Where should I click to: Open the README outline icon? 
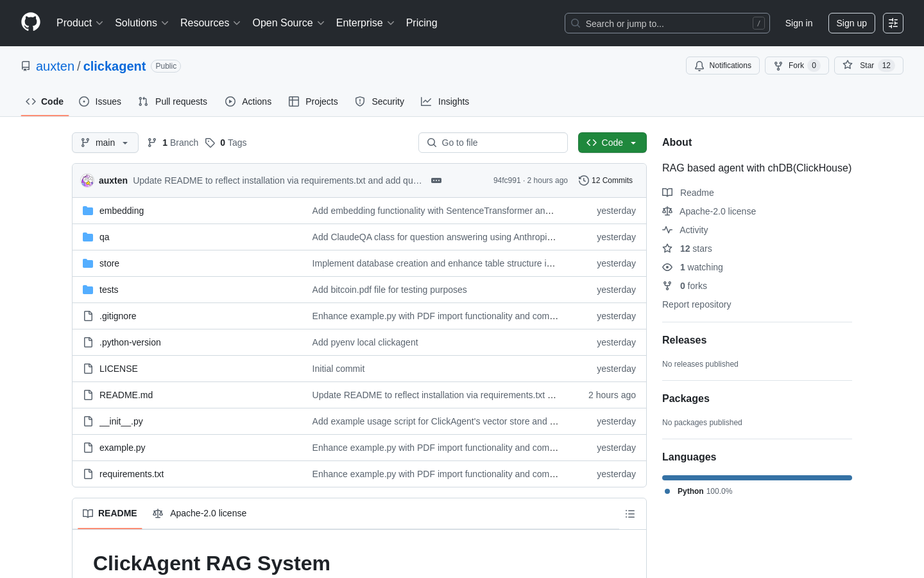(x=630, y=514)
